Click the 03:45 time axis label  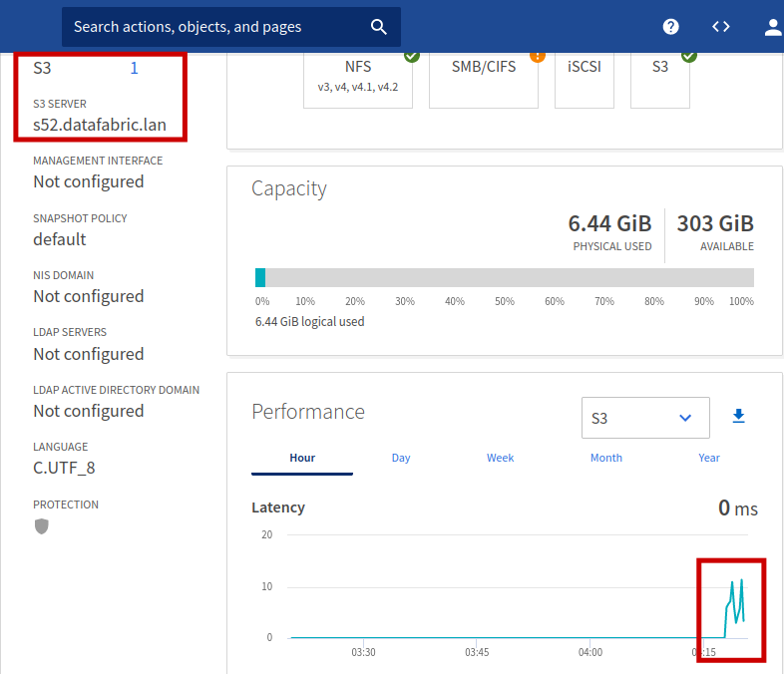[477, 652]
